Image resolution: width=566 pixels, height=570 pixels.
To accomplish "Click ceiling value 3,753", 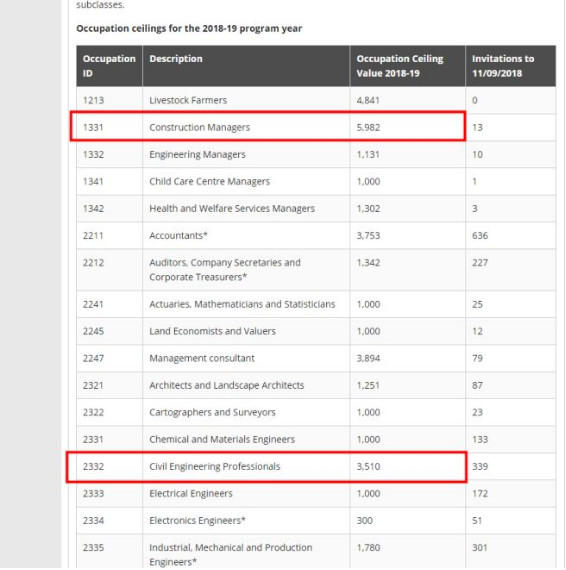I will [x=368, y=236].
